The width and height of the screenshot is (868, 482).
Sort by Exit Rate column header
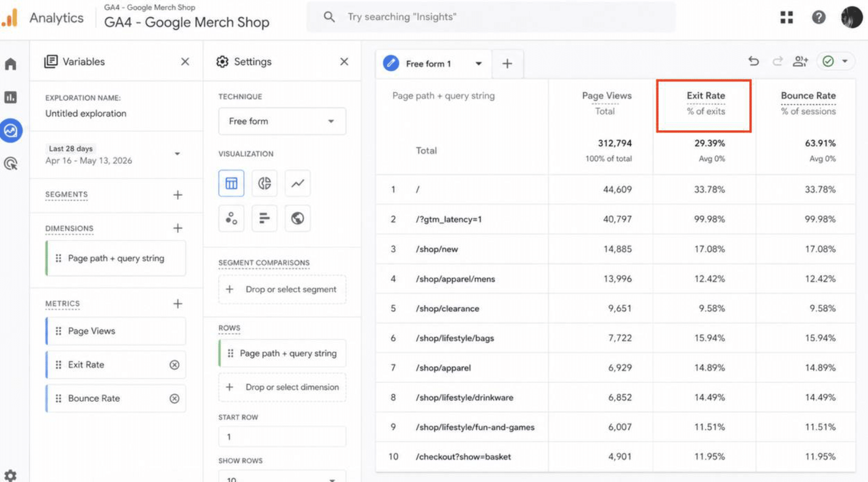pyautogui.click(x=706, y=96)
